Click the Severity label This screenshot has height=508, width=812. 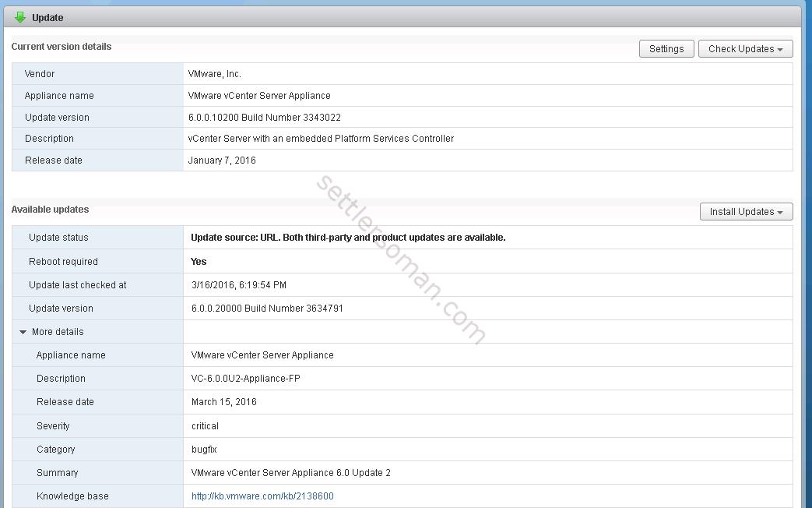(53, 426)
